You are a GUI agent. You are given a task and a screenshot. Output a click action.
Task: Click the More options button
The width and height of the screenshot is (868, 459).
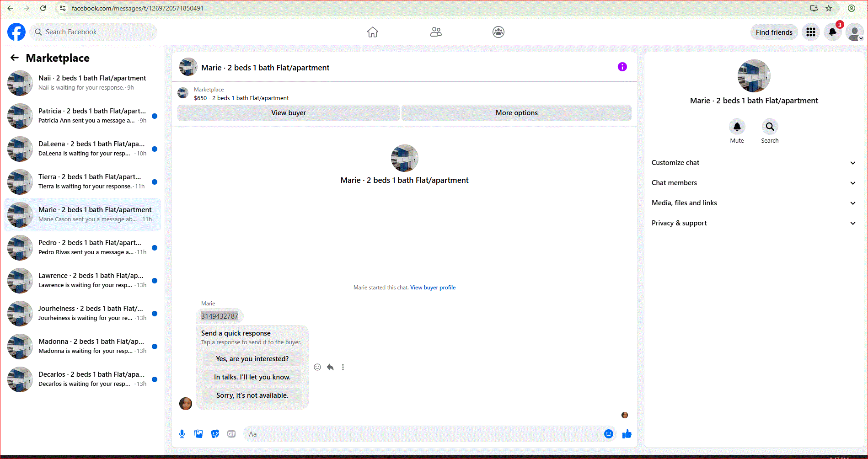click(x=517, y=113)
